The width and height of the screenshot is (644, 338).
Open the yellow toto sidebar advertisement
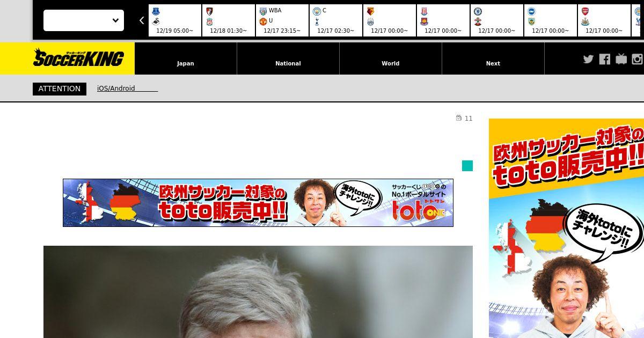point(566,228)
